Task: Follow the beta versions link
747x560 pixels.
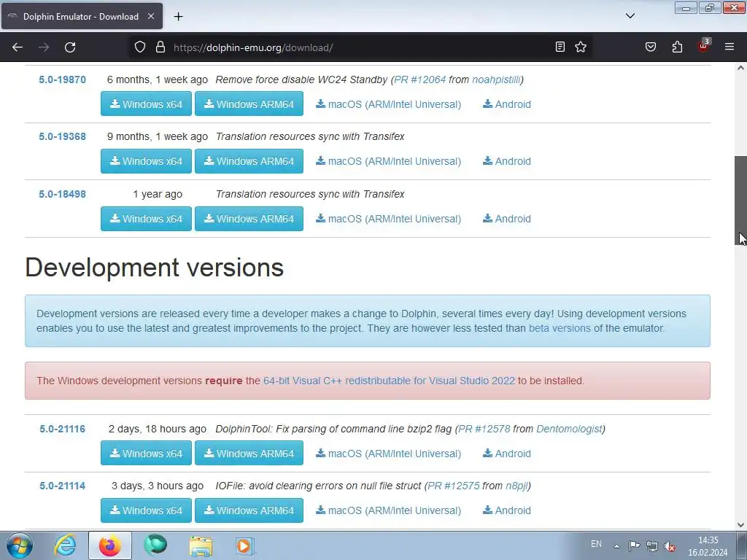Action: pos(560,328)
